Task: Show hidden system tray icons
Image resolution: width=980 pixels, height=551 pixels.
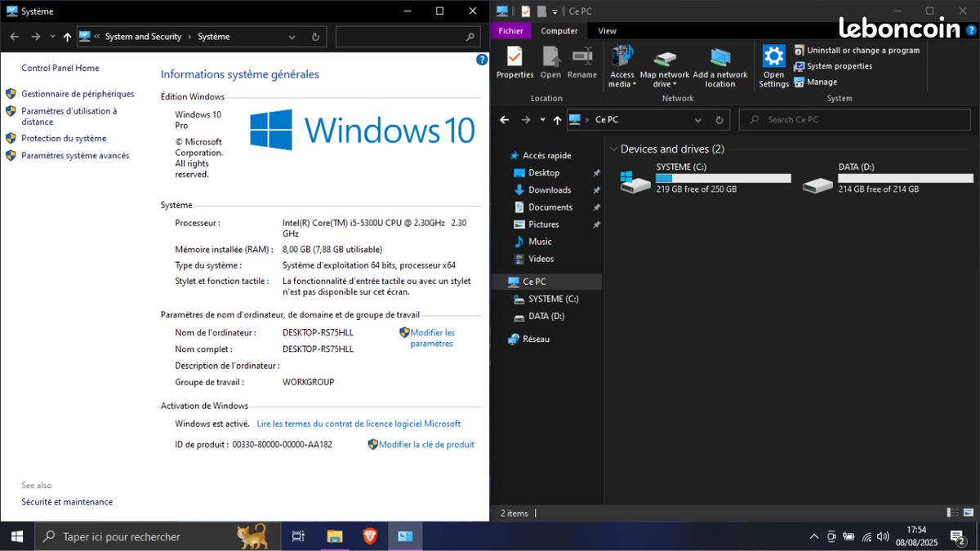Action: [813, 536]
